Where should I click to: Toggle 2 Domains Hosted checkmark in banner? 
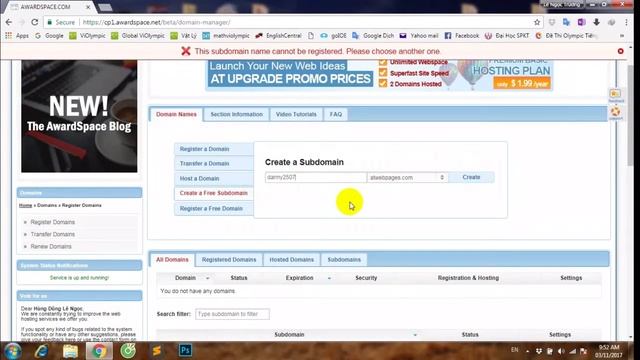pos(382,83)
